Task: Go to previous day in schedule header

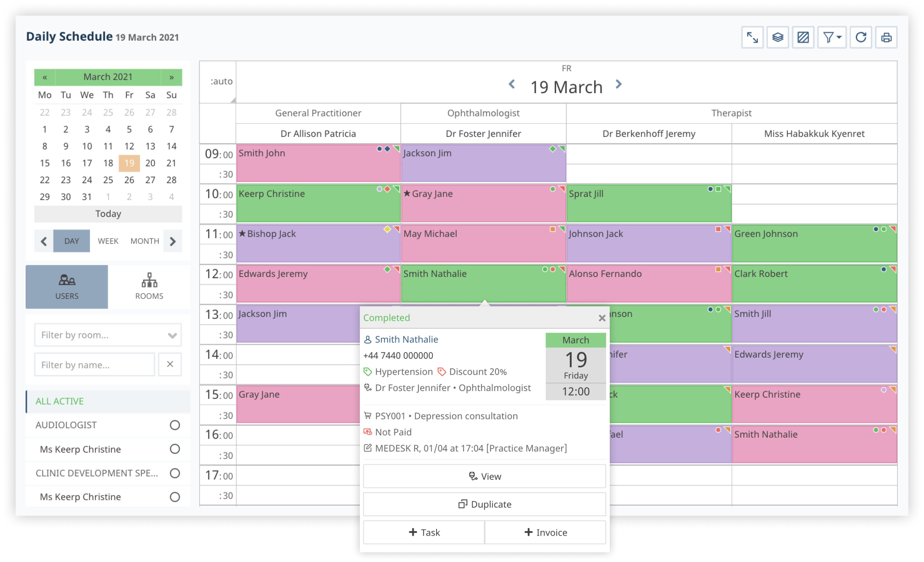Action: [x=512, y=84]
